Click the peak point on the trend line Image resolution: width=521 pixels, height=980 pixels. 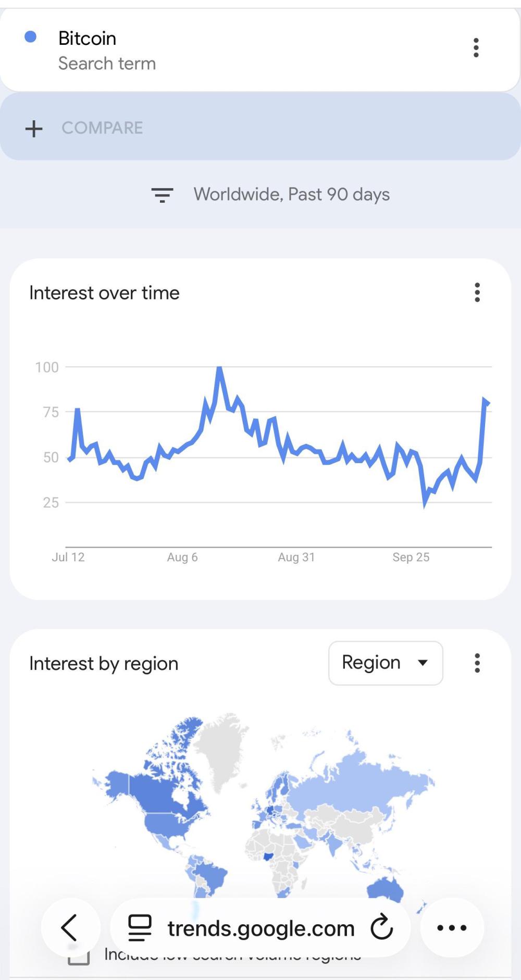pyautogui.click(x=219, y=368)
